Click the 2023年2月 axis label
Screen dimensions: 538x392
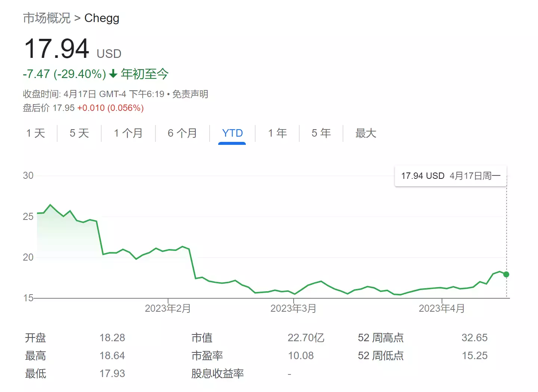[x=167, y=308]
